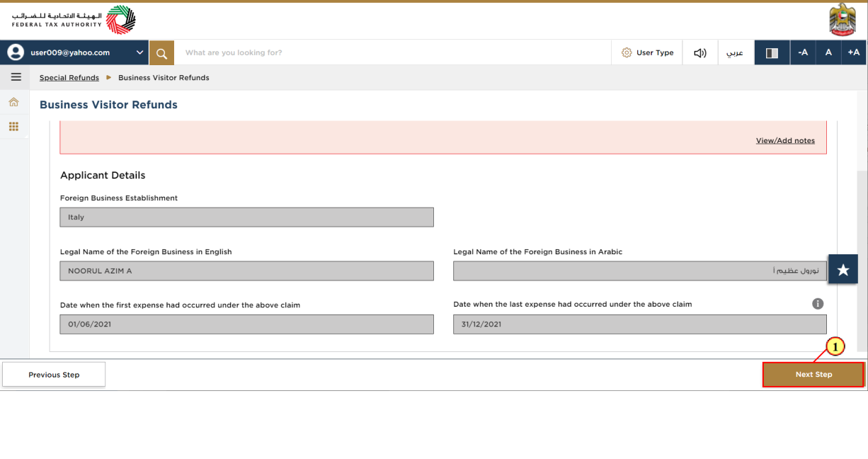Image resolution: width=868 pixels, height=459 pixels.
Task: Increase font size with +A
Action: [854, 52]
